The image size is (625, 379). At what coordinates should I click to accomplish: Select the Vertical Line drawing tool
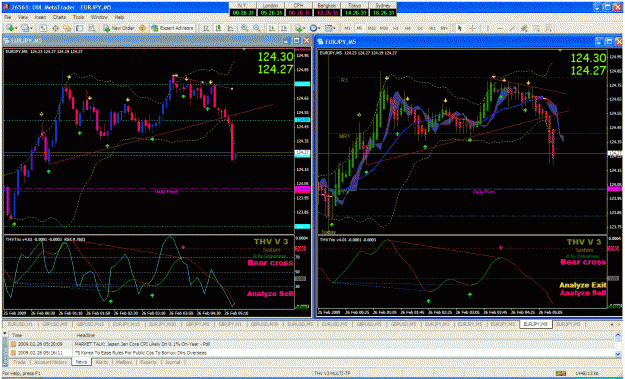point(488,28)
